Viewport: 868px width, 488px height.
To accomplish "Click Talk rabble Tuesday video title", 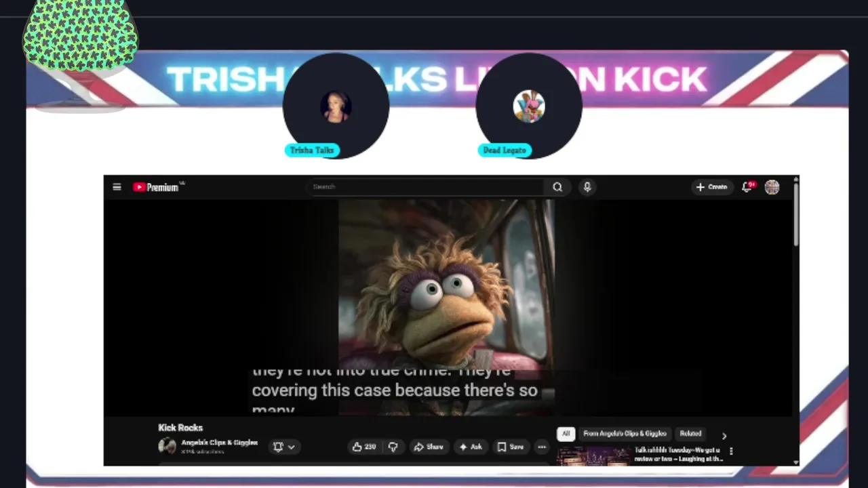I will [x=677, y=454].
